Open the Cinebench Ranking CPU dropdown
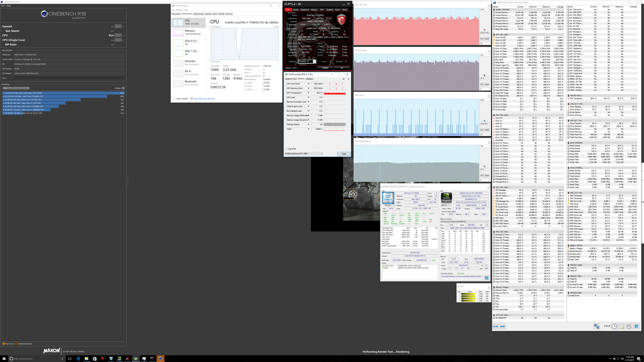 pyautogui.click(x=16, y=88)
